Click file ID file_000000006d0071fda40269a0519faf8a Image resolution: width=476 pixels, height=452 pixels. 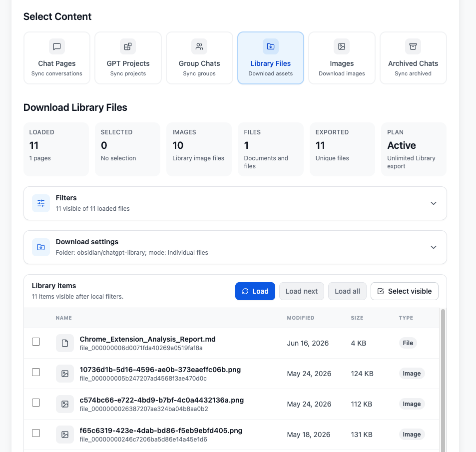141,348
